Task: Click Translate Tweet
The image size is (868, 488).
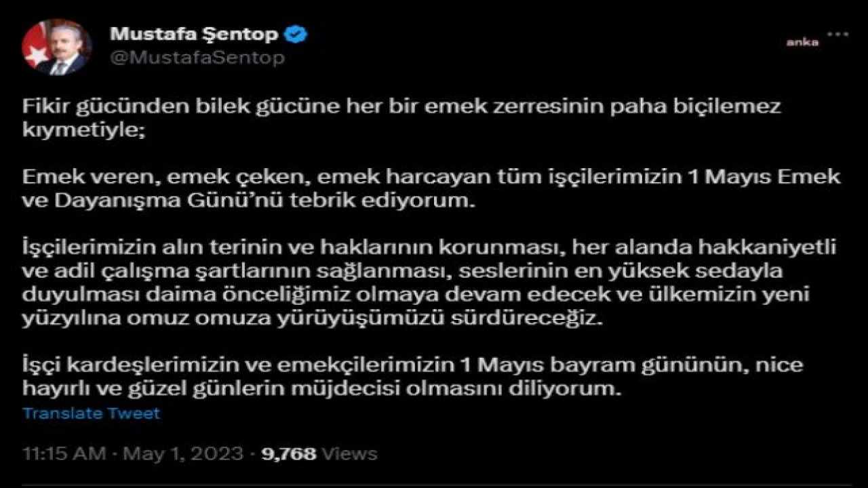Action: click(x=92, y=413)
